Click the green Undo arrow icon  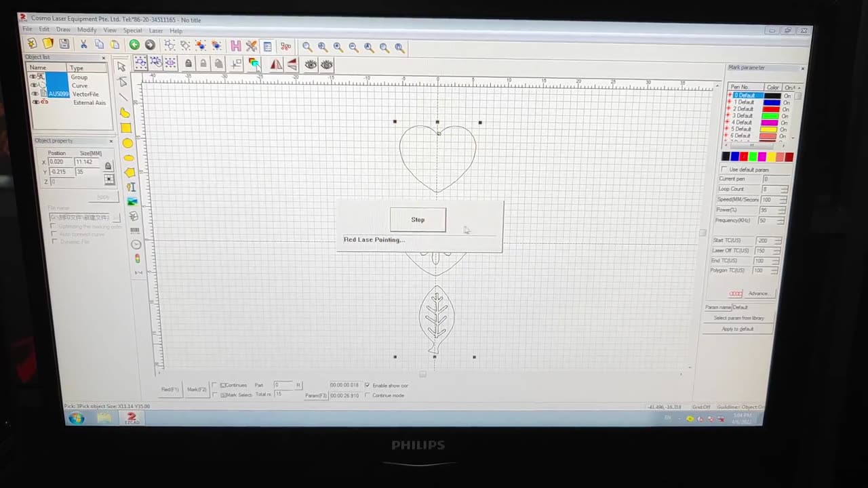point(134,45)
